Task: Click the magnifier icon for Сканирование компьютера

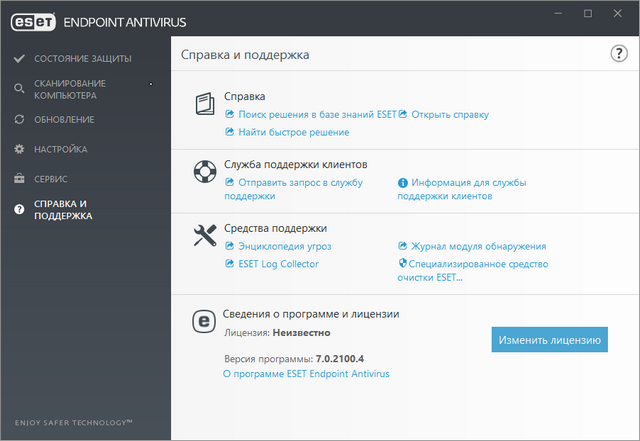Action: click(19, 90)
